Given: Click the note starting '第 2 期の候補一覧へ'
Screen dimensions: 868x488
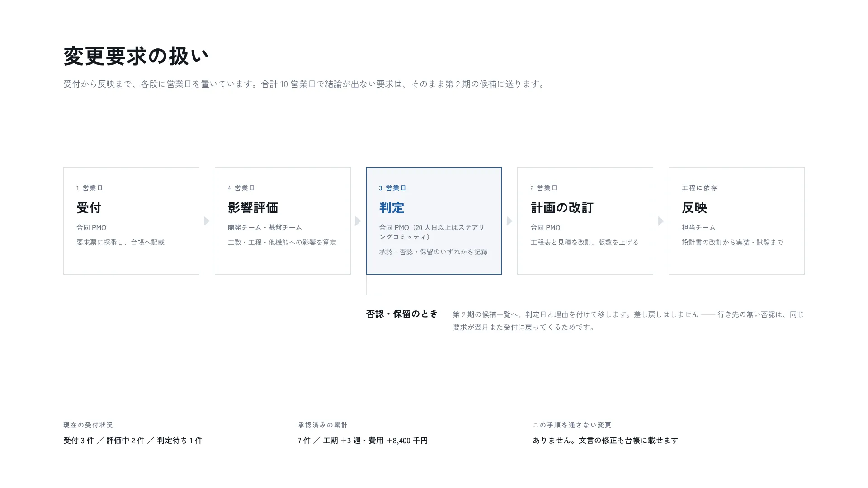Looking at the screenshot, I should click(628, 321).
